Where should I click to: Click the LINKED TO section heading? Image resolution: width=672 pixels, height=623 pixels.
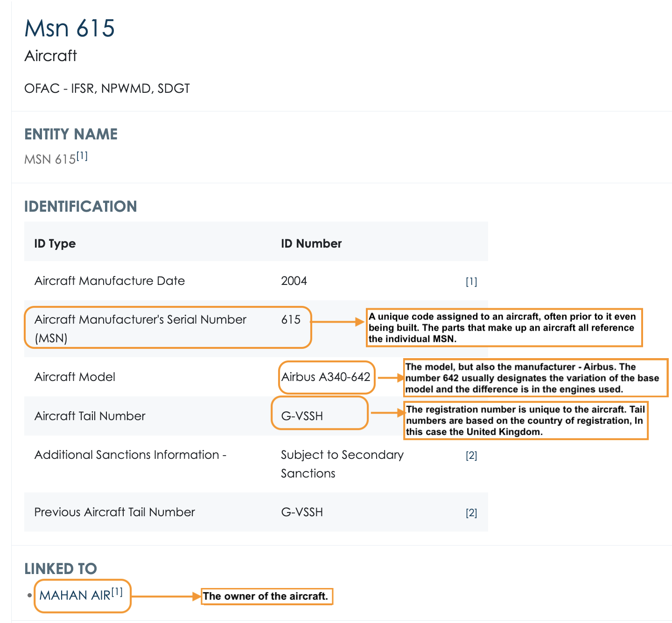pos(61,568)
